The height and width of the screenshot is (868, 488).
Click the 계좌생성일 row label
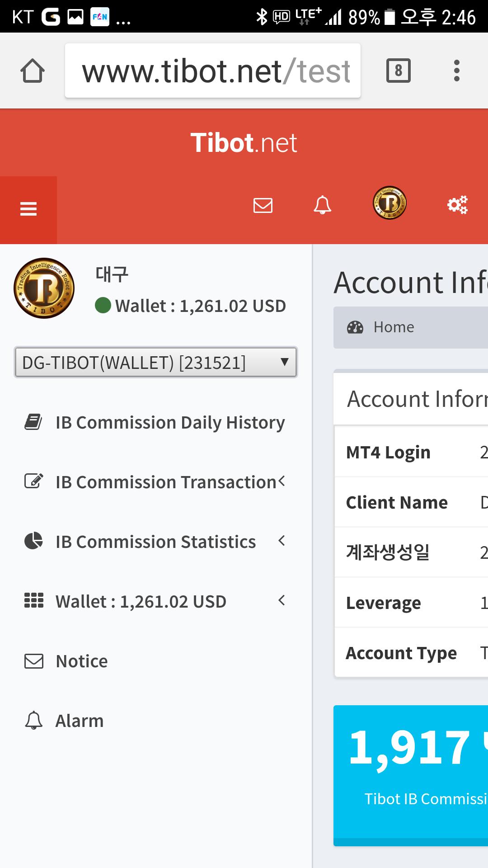click(x=388, y=552)
